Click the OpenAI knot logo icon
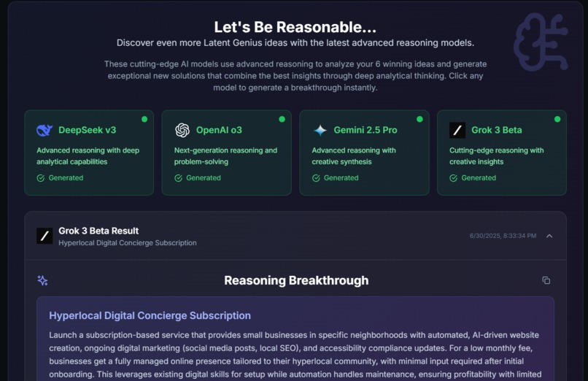 (x=182, y=130)
